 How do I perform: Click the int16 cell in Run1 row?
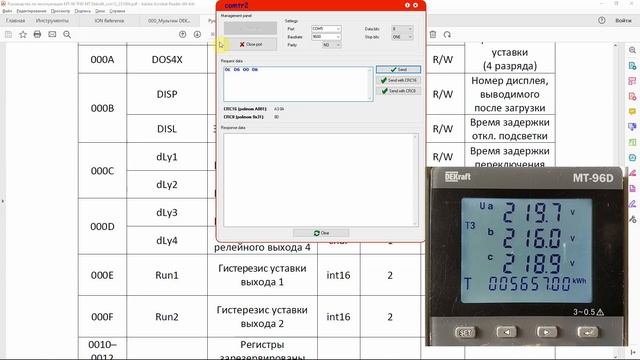click(338, 276)
